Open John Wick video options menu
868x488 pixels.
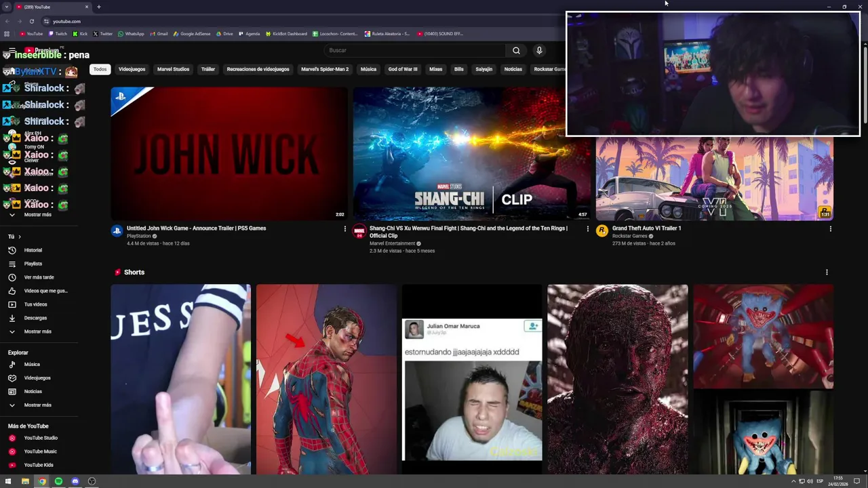(344, 228)
